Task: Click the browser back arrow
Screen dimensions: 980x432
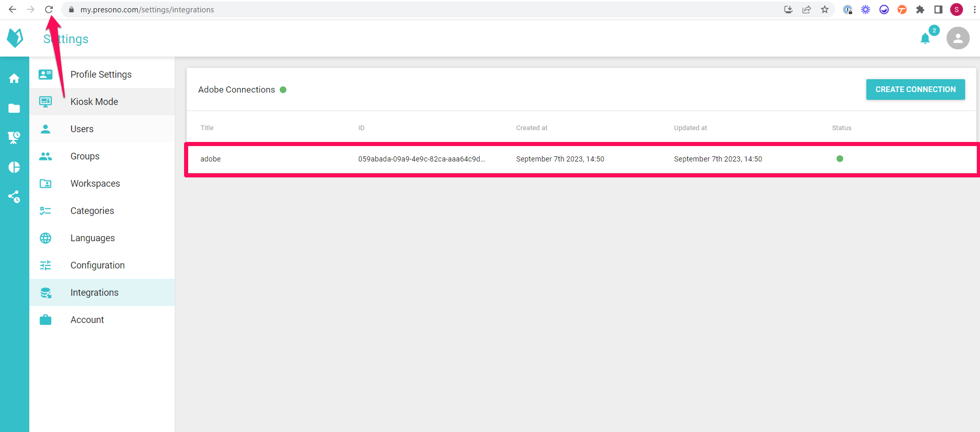Action: click(12, 9)
